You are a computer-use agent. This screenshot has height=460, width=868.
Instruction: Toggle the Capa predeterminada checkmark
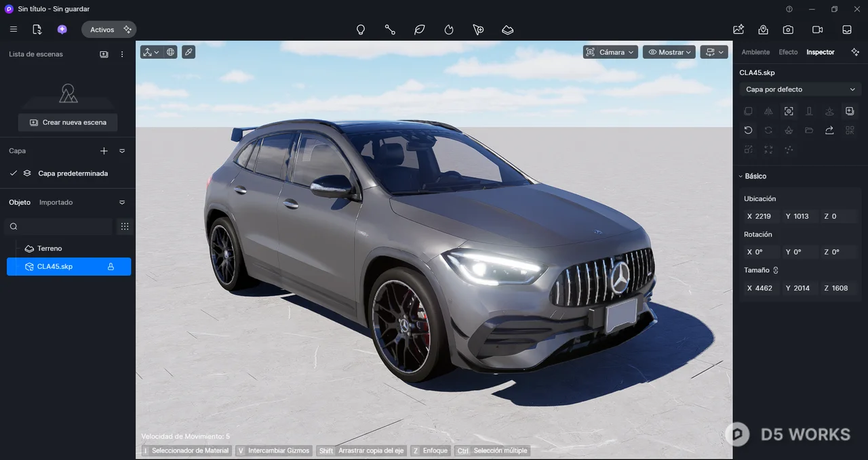pyautogui.click(x=14, y=173)
